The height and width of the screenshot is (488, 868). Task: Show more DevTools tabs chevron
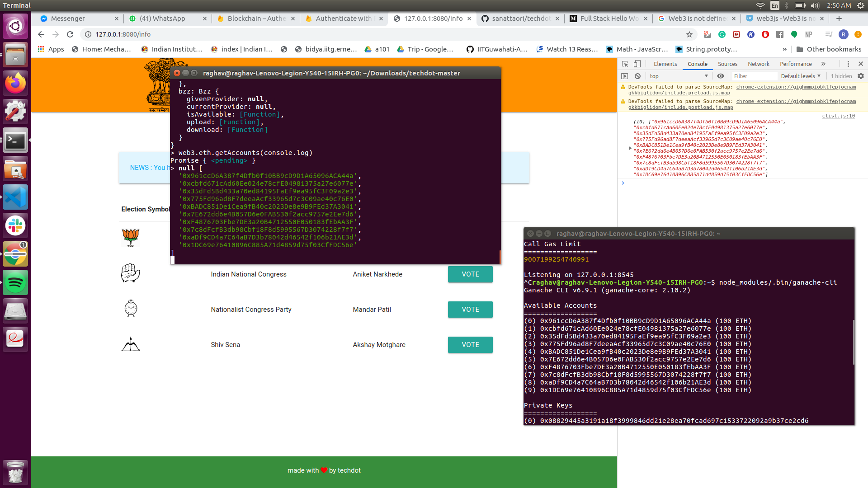tap(823, 64)
